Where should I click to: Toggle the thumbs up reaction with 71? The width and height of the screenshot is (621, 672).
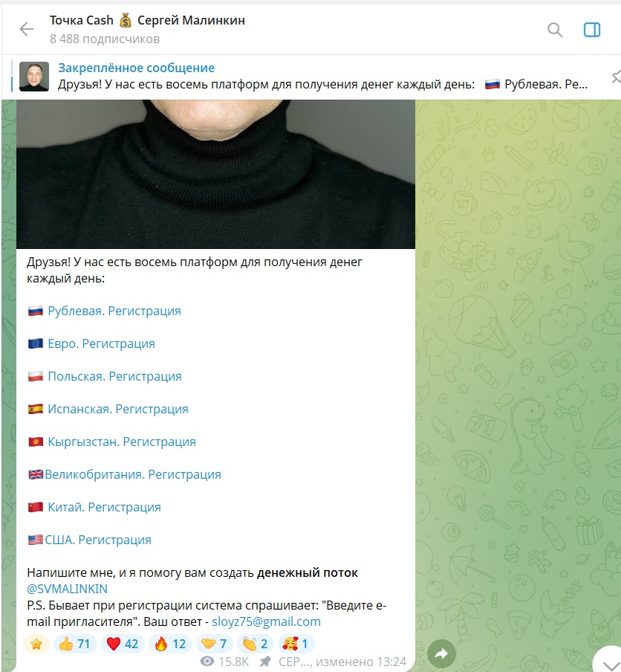click(x=74, y=644)
